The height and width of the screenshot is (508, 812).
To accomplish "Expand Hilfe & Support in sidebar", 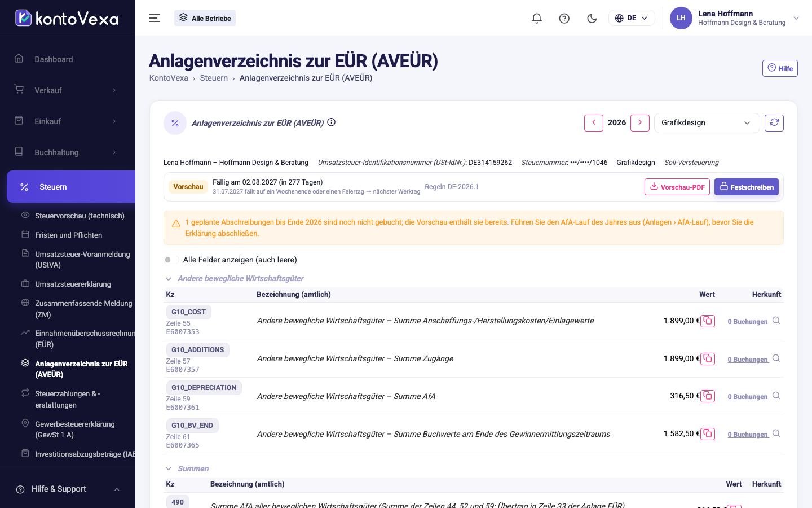I will tap(68, 489).
